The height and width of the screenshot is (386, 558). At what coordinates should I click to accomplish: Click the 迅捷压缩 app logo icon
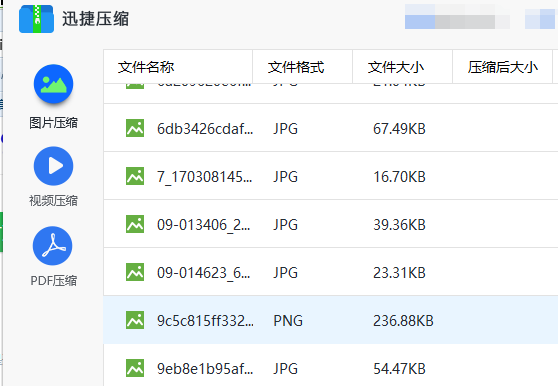pos(36,19)
